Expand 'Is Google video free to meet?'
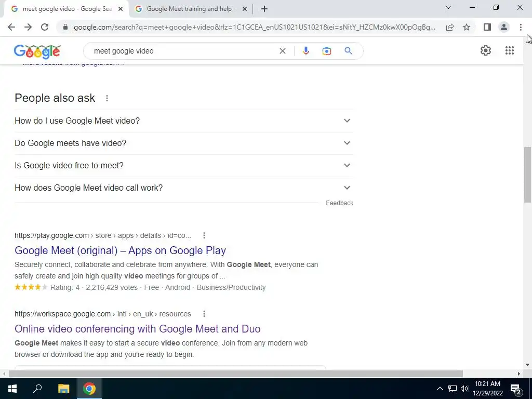532x399 pixels. [184, 166]
